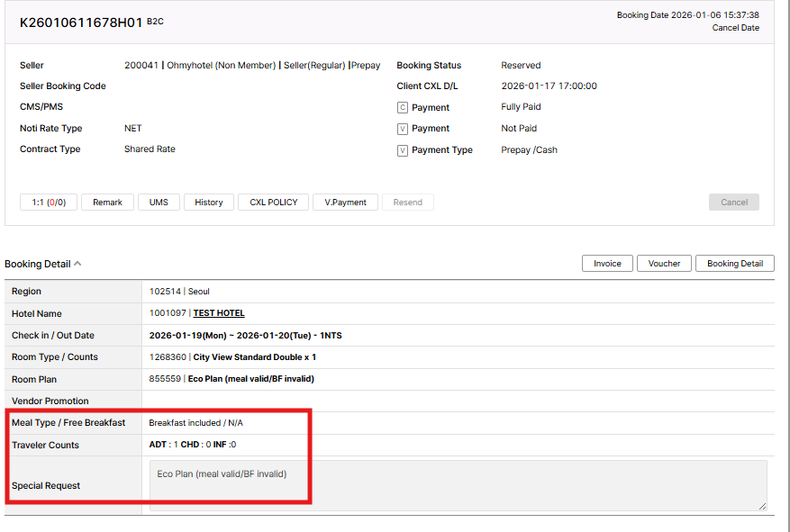790x532 pixels.
Task: Click the Booking Detail button at right
Action: 734,264
